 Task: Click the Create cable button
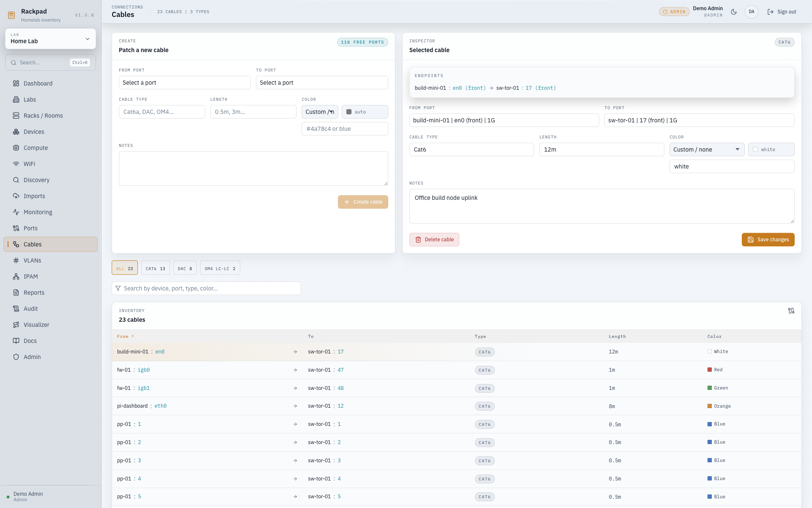pyautogui.click(x=363, y=202)
